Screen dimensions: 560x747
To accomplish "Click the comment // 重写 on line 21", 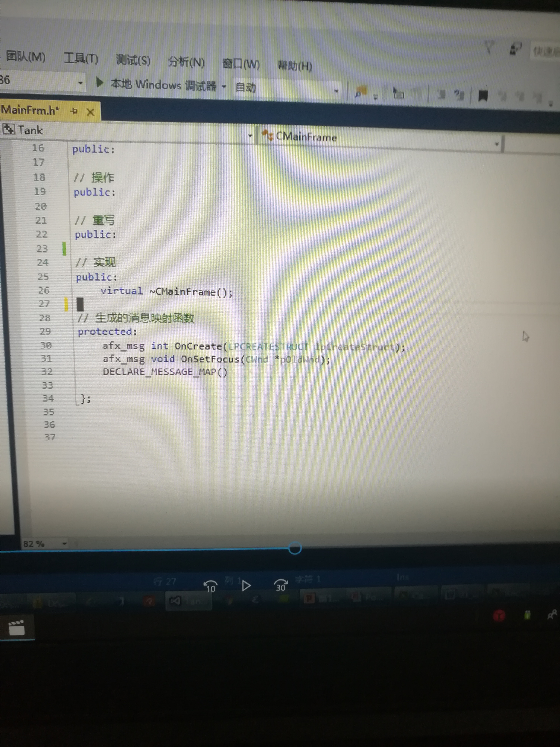I will point(95,220).
